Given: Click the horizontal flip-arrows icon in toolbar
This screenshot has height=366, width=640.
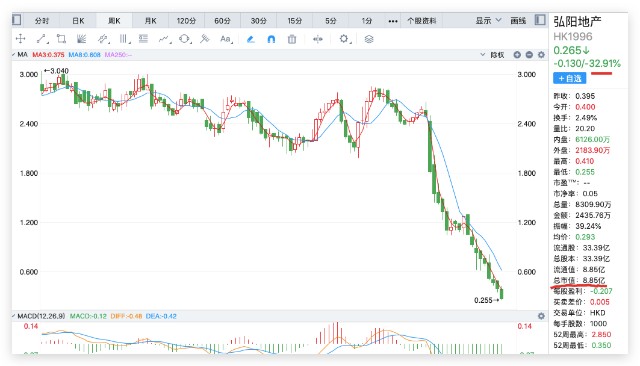Looking at the screenshot, I should coord(318,39).
